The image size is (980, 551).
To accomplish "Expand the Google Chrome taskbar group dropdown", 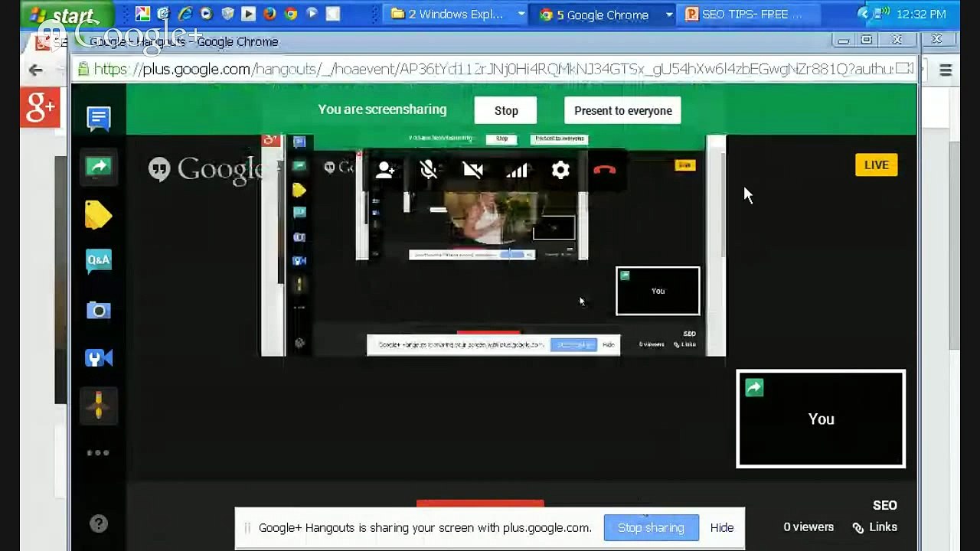I will click(669, 14).
